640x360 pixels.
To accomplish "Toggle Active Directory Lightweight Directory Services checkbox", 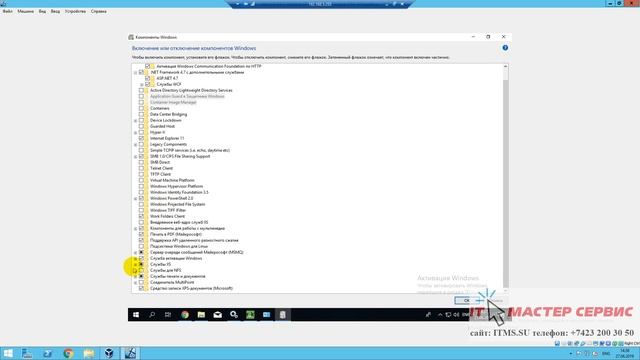I will (x=141, y=90).
